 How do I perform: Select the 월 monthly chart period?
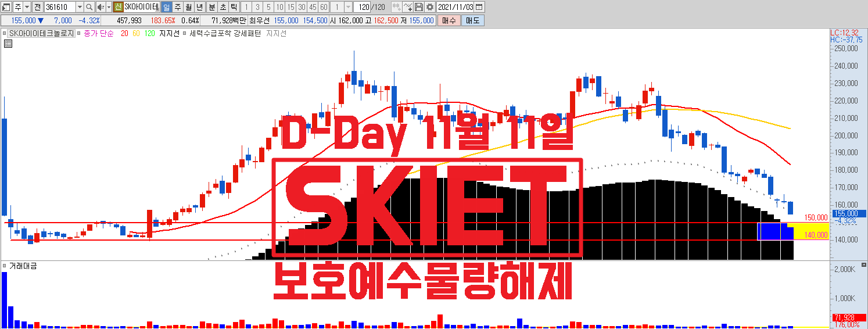click(189, 7)
